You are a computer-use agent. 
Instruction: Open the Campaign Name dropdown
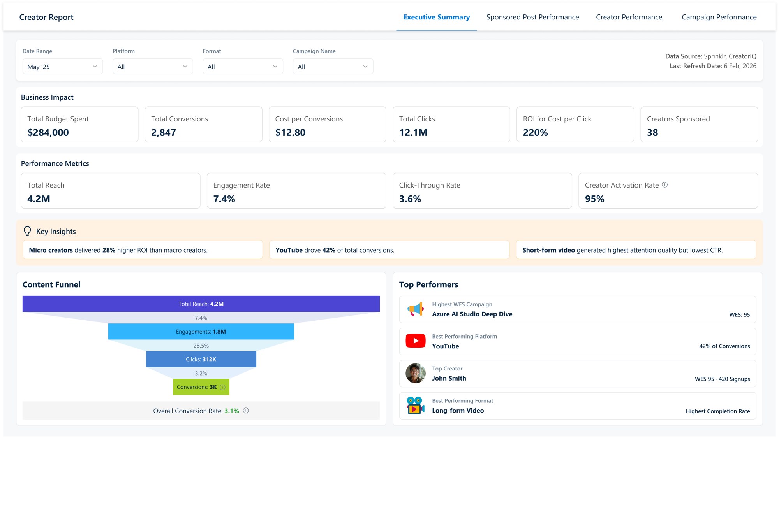(x=333, y=67)
